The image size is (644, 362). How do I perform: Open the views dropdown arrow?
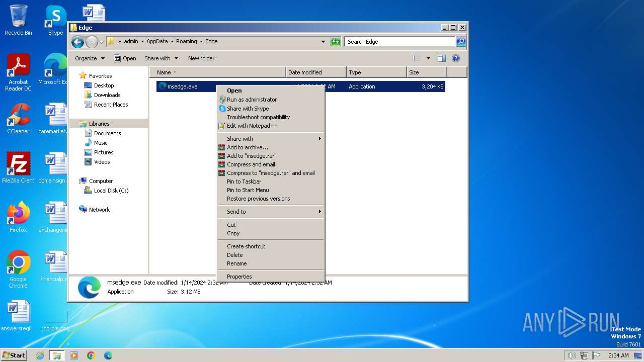click(x=428, y=58)
